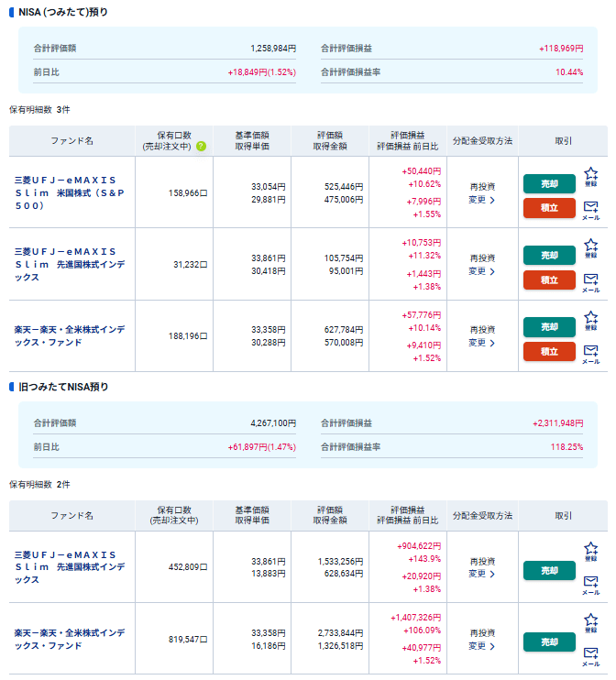Favorite star for 全米株式 row with 819,547口

tap(590, 623)
